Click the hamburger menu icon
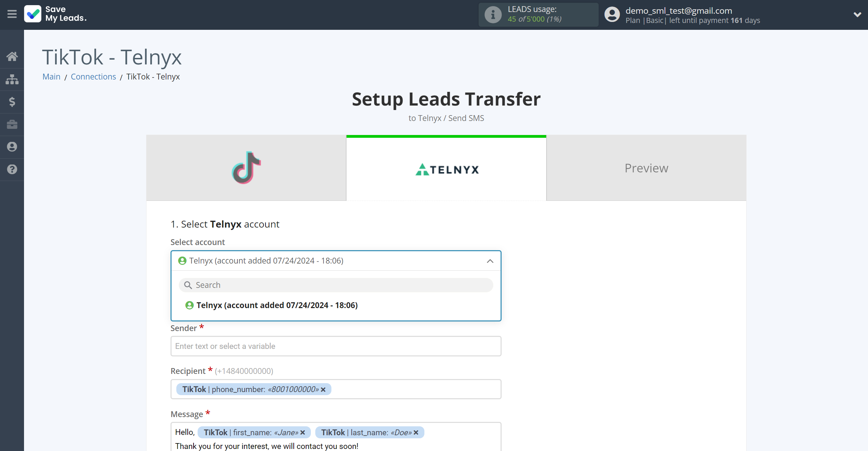This screenshot has width=868, height=451. 11,14
